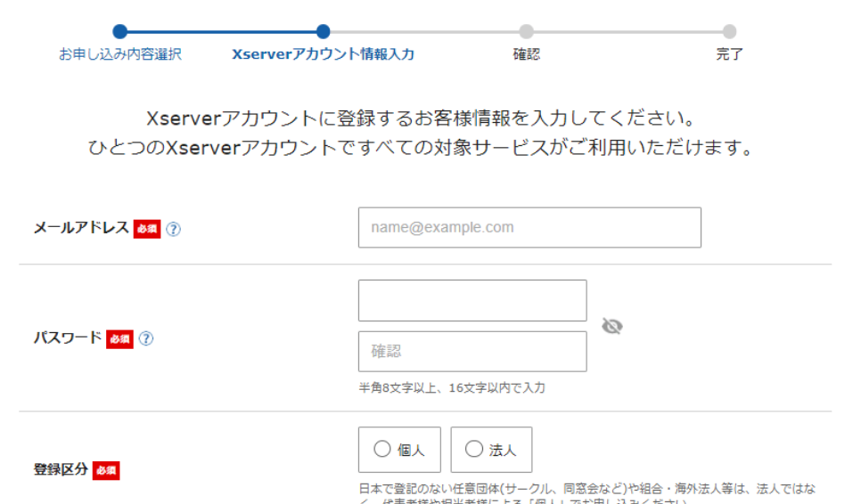
Task: Go to お申し込み内容選択 step
Action: (x=120, y=54)
